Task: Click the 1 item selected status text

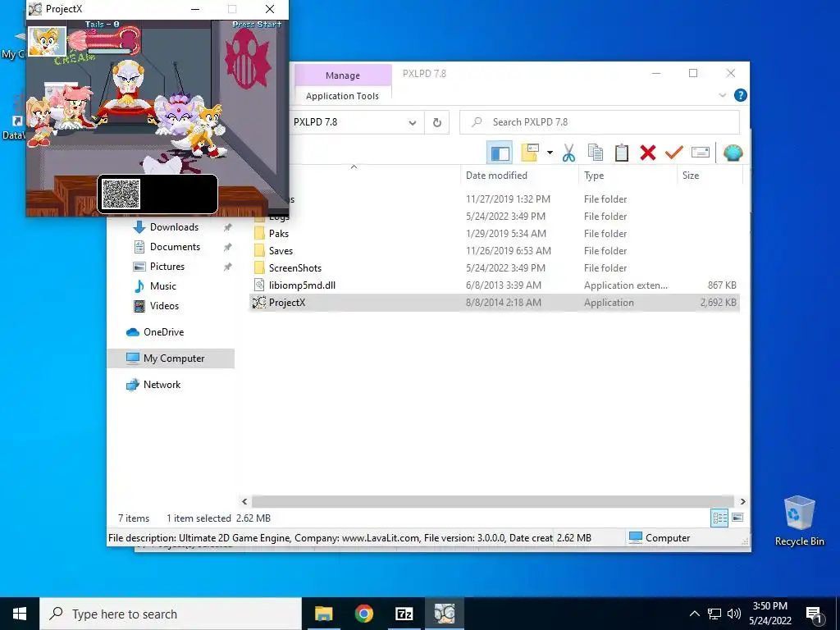Action: 199,518
